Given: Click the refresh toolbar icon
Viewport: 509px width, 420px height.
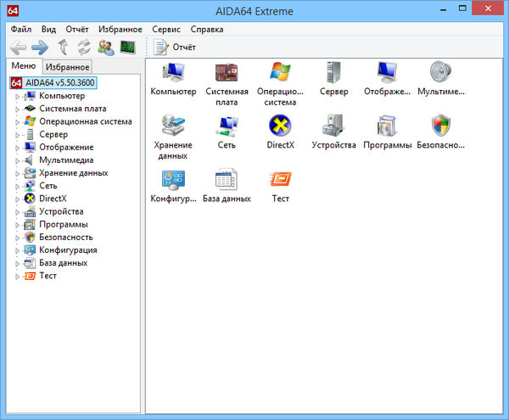Looking at the screenshot, I should [84, 48].
